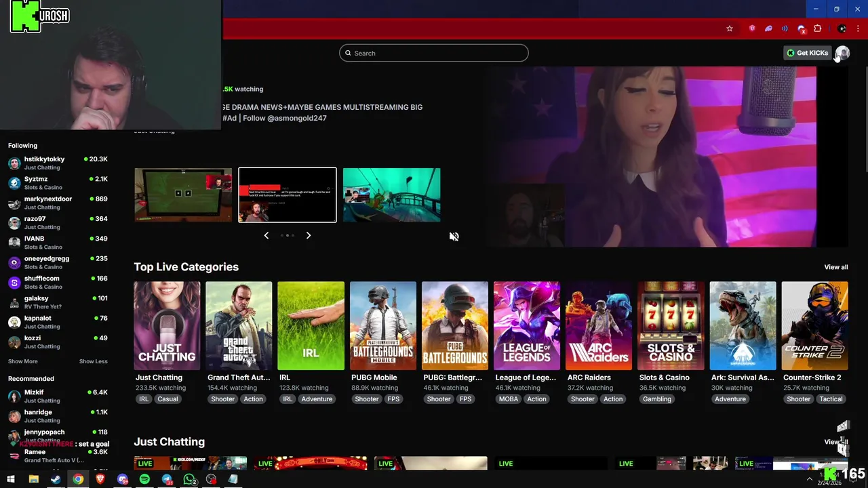This screenshot has height=488, width=868.
Task: Go to previous featured stream arrow
Action: tap(266, 235)
